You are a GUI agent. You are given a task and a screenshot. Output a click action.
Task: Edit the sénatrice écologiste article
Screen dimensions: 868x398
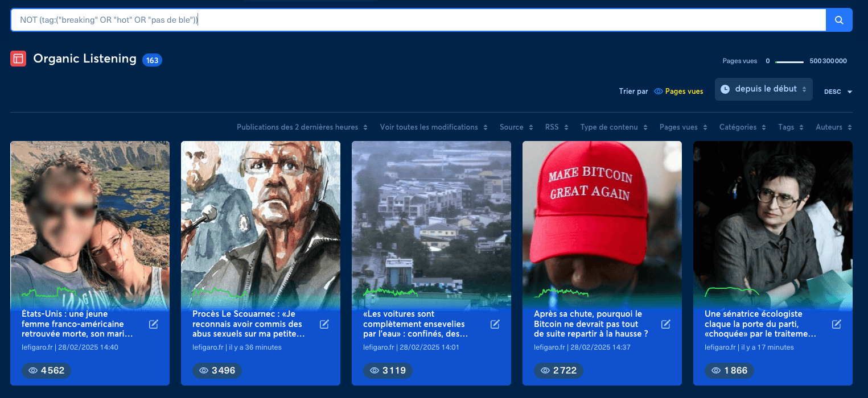pos(837,324)
